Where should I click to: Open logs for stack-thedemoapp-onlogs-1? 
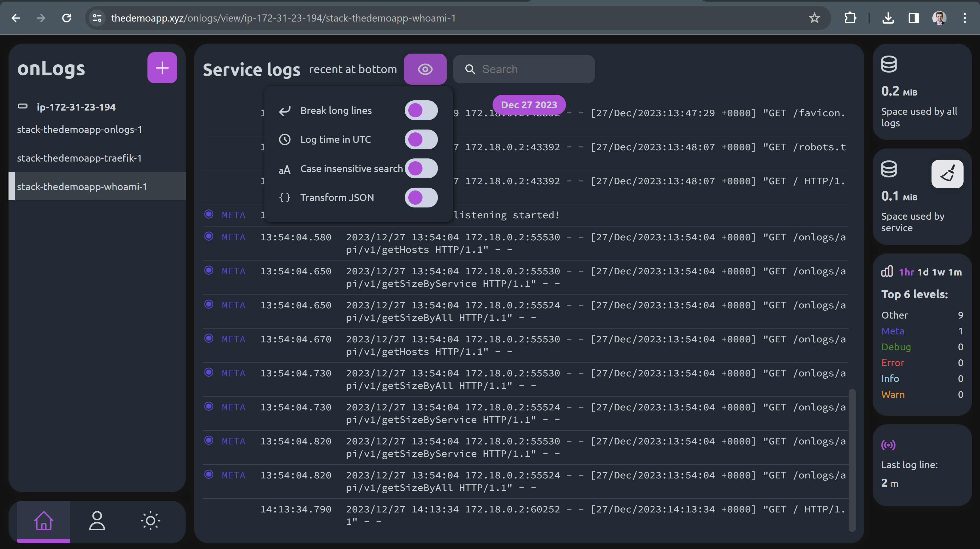pos(80,129)
